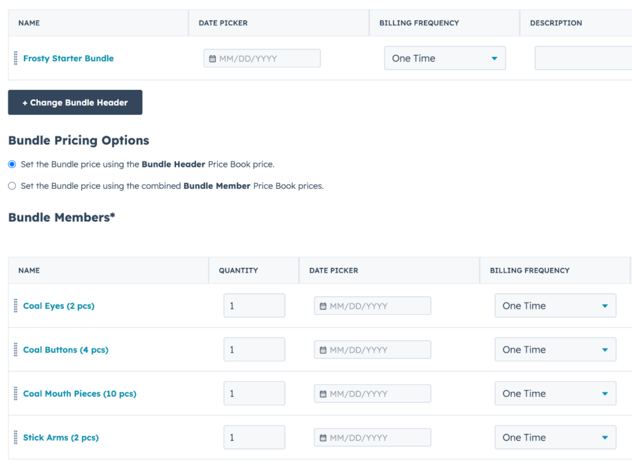The width and height of the screenshot is (632, 467).
Task: Select combined Bundle Member prices option
Action: coord(12,186)
